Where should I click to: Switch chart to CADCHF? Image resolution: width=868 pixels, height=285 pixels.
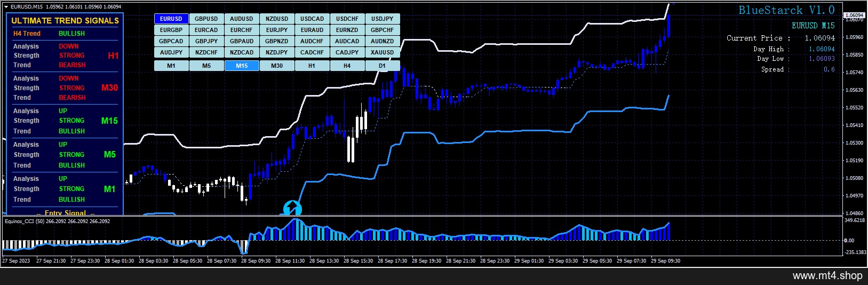point(312,52)
